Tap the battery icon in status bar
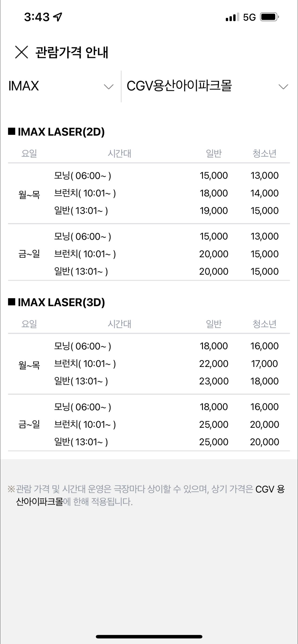 click(269, 17)
